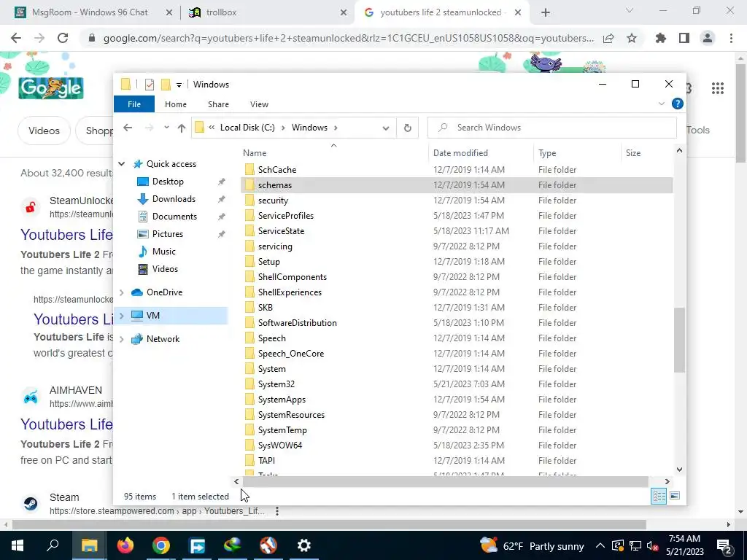The image size is (747, 560).
Task: Show hidden system tray icons
Action: (600, 545)
